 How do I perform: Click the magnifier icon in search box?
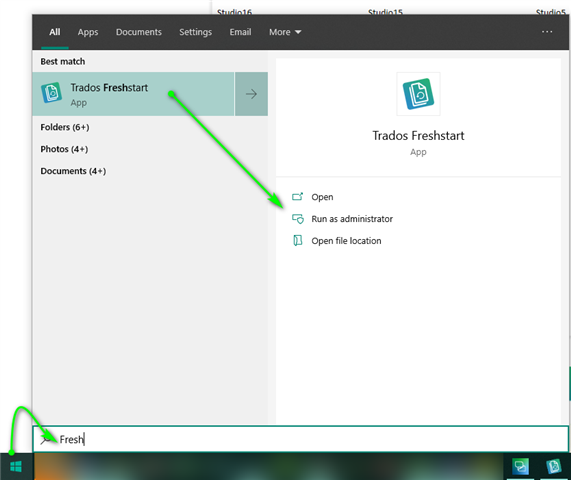tap(46, 440)
